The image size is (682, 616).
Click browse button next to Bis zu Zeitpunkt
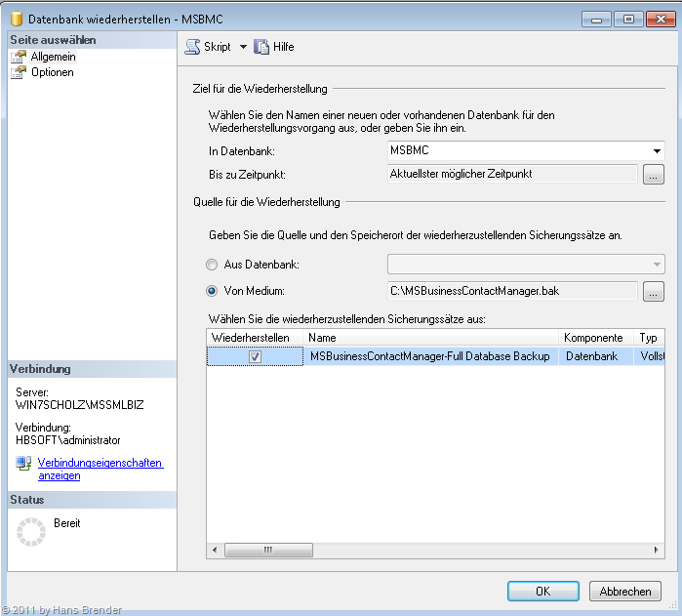coord(654,175)
